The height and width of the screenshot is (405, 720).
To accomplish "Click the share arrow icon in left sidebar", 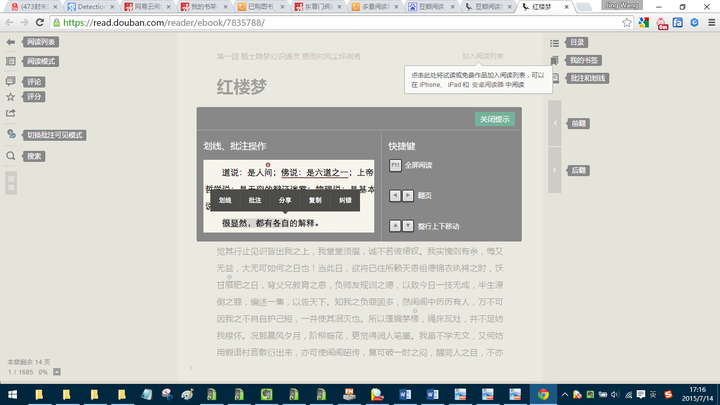I will [11, 113].
